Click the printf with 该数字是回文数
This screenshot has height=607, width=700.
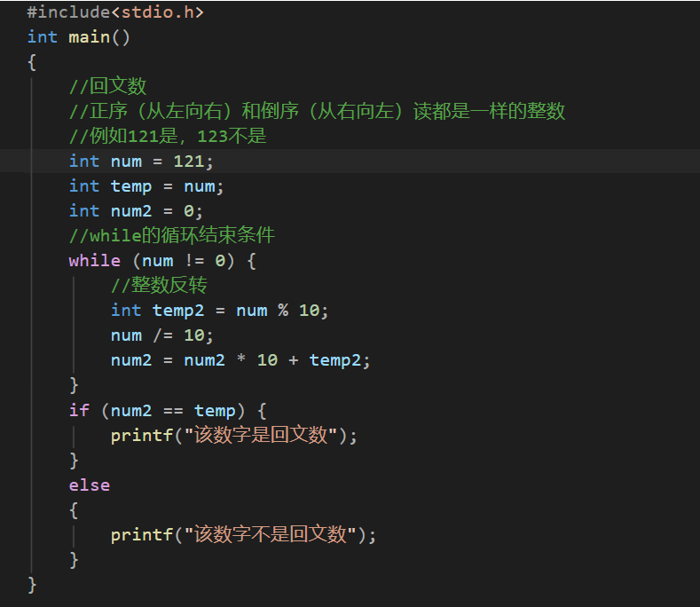click(234, 435)
